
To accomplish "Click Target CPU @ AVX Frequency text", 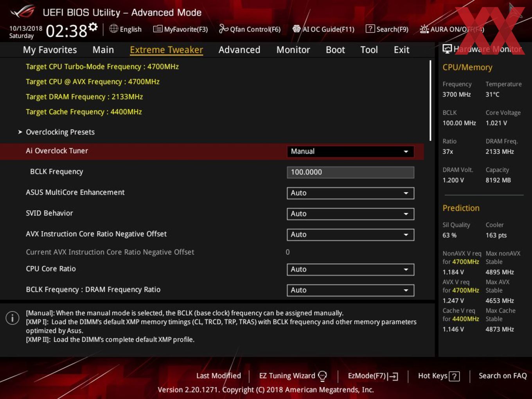I will tap(93, 82).
